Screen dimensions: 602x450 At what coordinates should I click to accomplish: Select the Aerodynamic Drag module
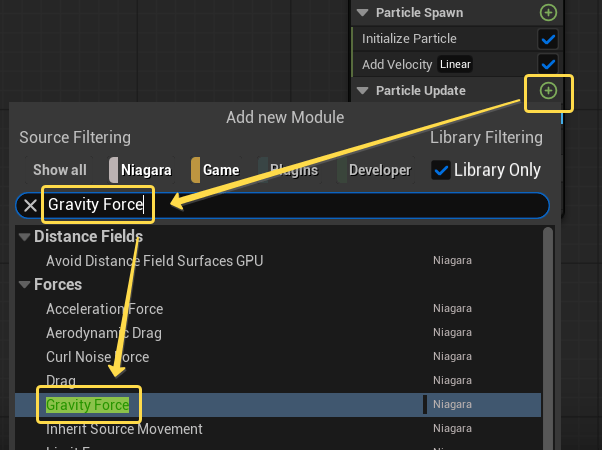coord(278,333)
